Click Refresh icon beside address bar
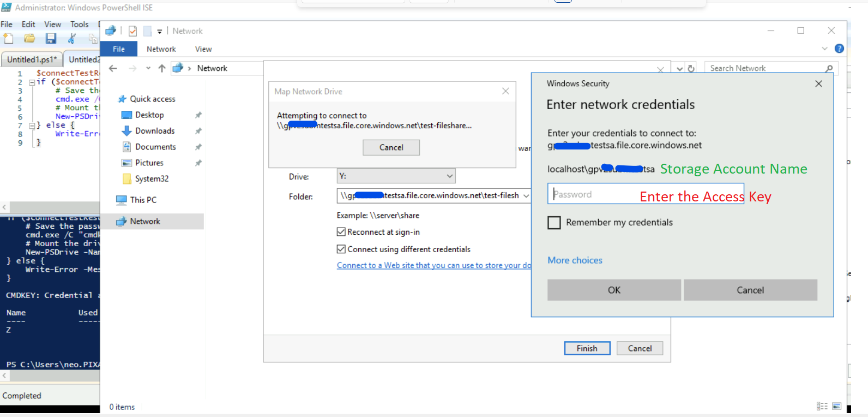The width and height of the screenshot is (868, 417). tap(691, 68)
